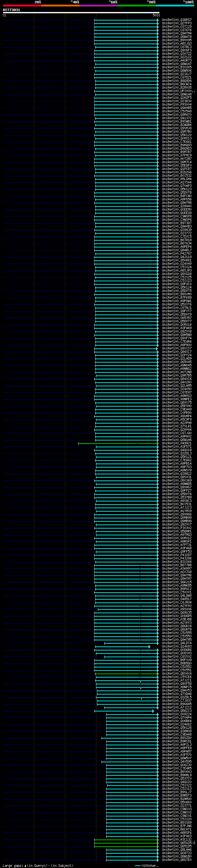This screenshot has width=197, height=868.
Task: Select hit label UniRef100_B3XXK5
Action: [x=176, y=67]
